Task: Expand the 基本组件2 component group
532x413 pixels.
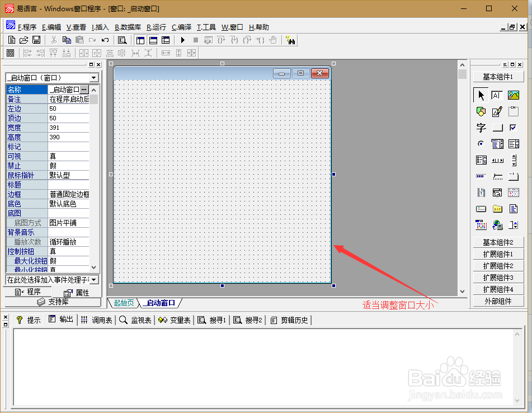Action: 498,242
